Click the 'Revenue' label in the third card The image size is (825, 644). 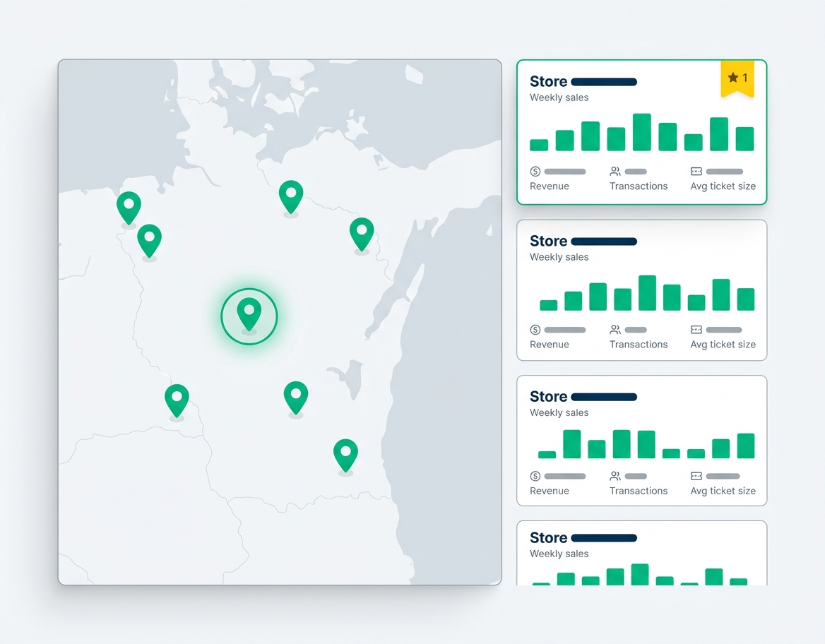click(550, 491)
